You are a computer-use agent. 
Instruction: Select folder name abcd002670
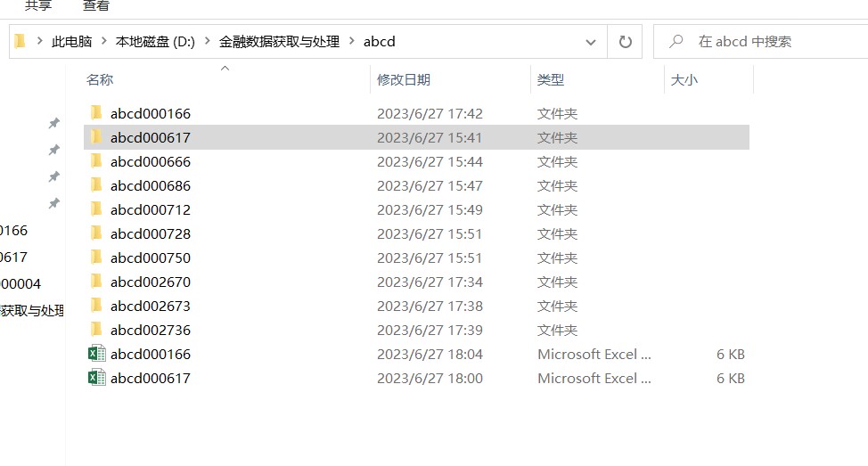150,282
